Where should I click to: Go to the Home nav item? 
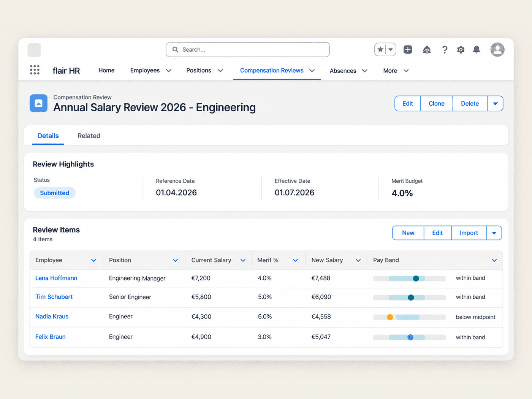(106, 70)
